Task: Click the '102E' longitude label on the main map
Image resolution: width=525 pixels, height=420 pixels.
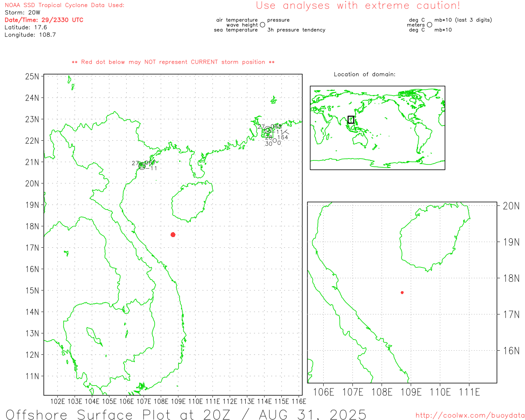Action: [x=57, y=401]
